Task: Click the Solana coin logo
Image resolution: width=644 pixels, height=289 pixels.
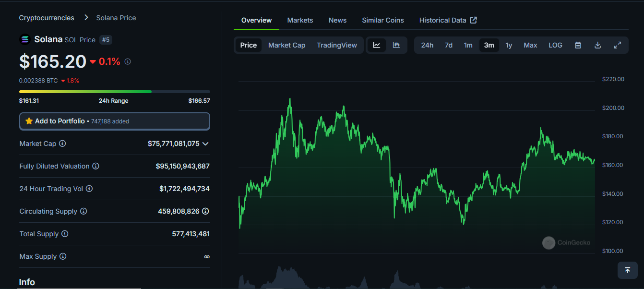Action: [24, 39]
